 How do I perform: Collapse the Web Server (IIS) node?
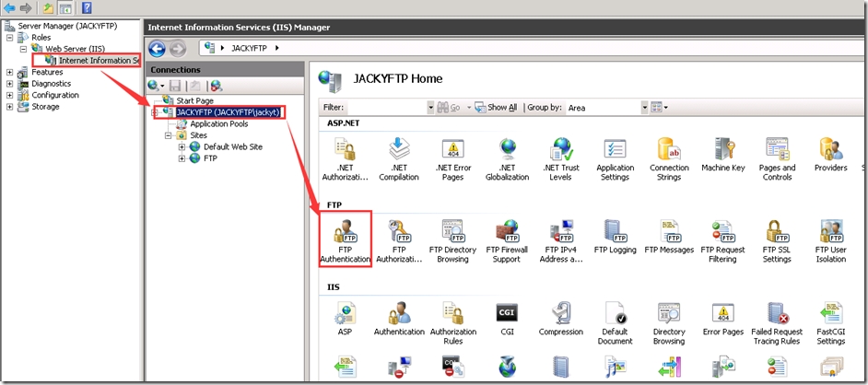pyautogui.click(x=23, y=49)
